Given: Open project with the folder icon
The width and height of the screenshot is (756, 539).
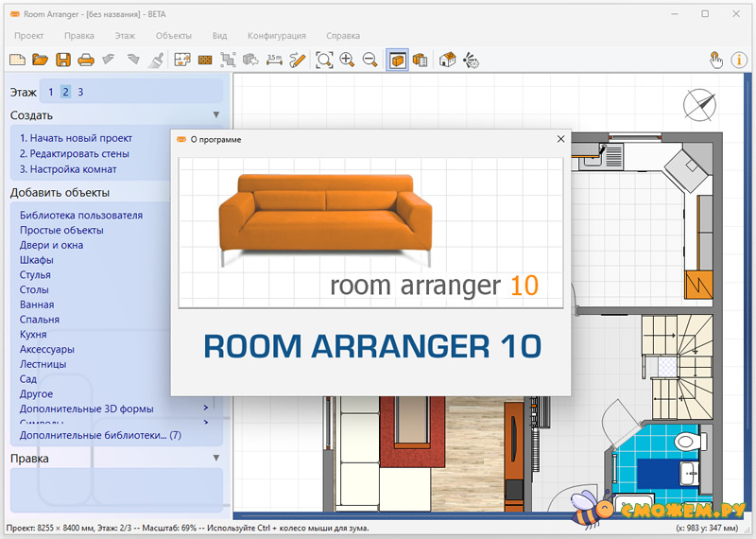Looking at the screenshot, I should coord(40,60).
